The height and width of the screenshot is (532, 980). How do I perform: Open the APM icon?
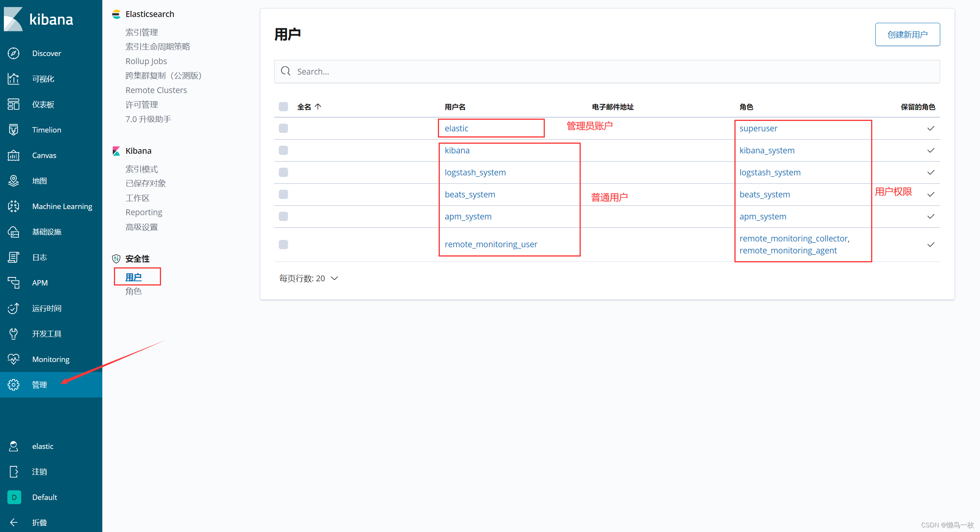point(14,283)
